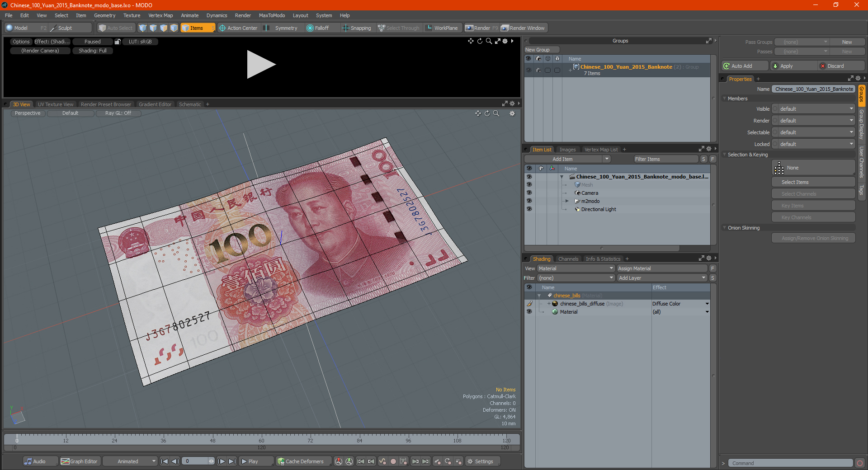
Task: Go to first frame
Action: tap(165, 461)
